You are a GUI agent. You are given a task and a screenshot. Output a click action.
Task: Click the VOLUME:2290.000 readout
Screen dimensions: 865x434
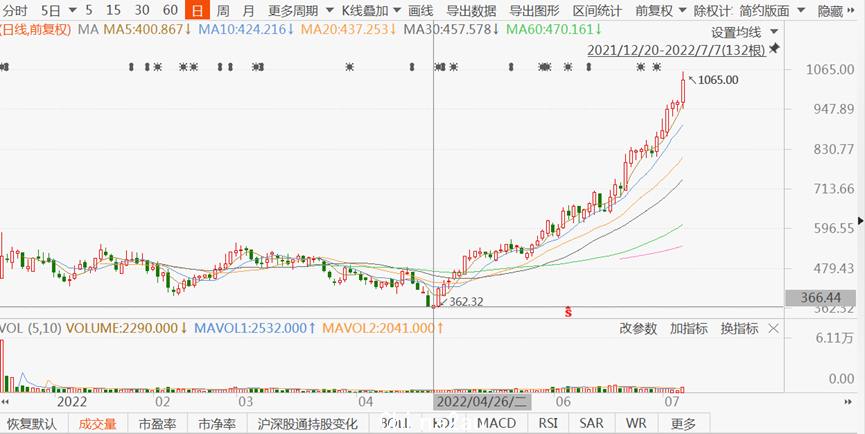[128, 328]
